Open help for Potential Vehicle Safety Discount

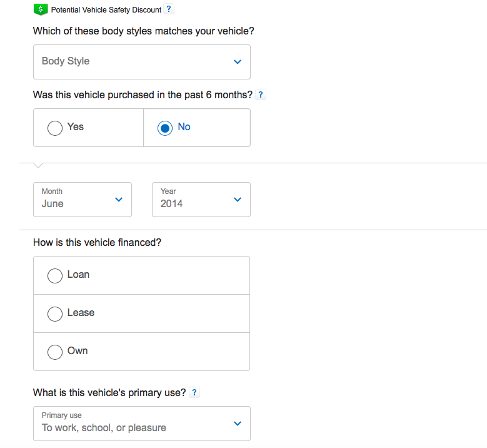coord(169,9)
